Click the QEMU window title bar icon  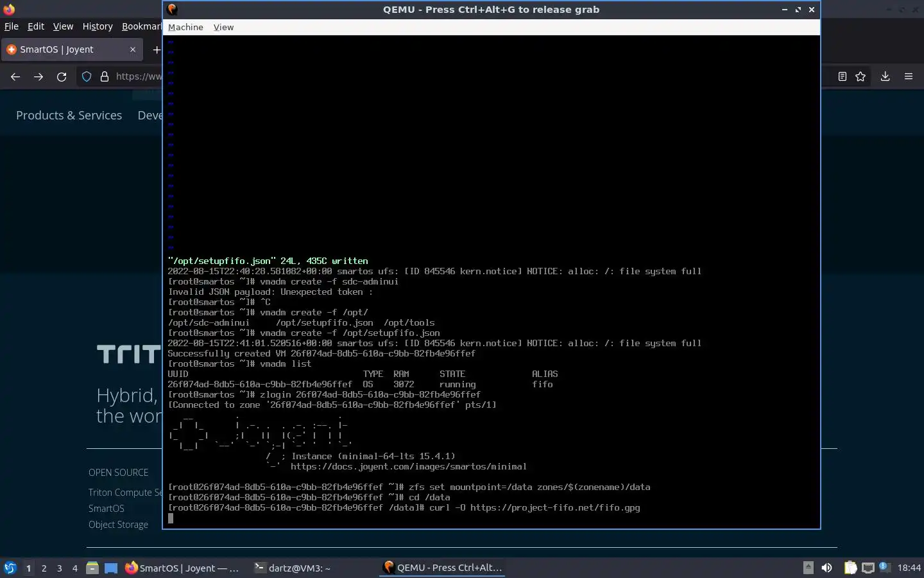pyautogui.click(x=172, y=9)
